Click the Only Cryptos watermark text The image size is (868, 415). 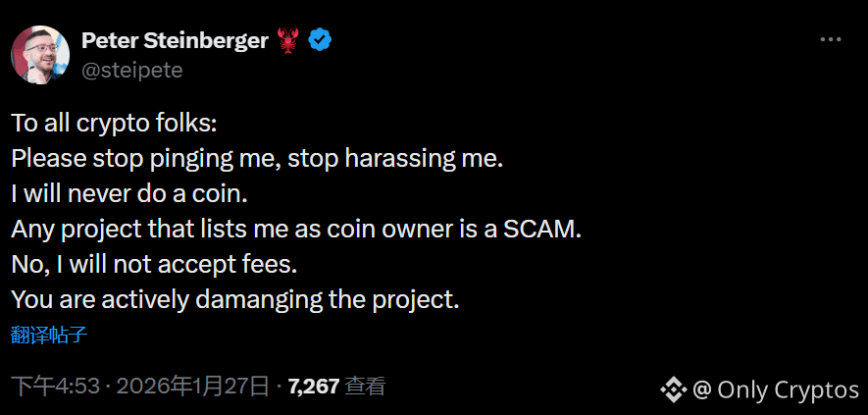[x=788, y=389]
